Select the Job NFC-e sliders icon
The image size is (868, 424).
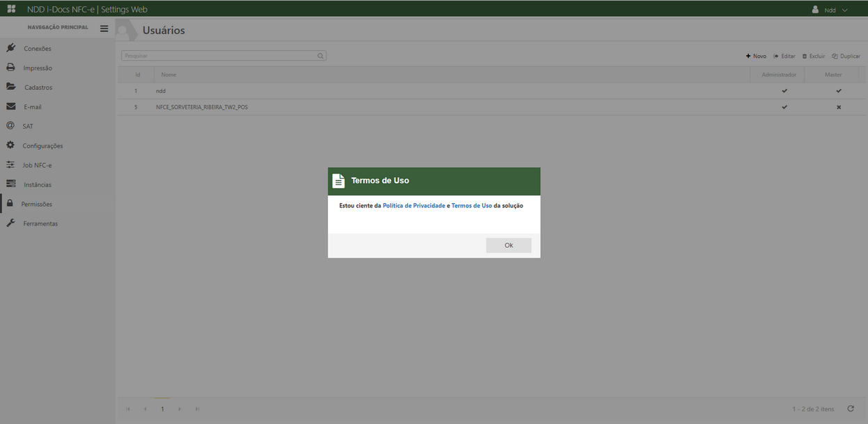point(10,165)
